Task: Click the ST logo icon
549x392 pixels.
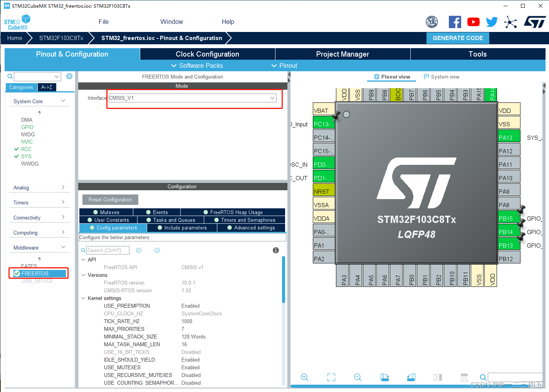Action: 535,22
